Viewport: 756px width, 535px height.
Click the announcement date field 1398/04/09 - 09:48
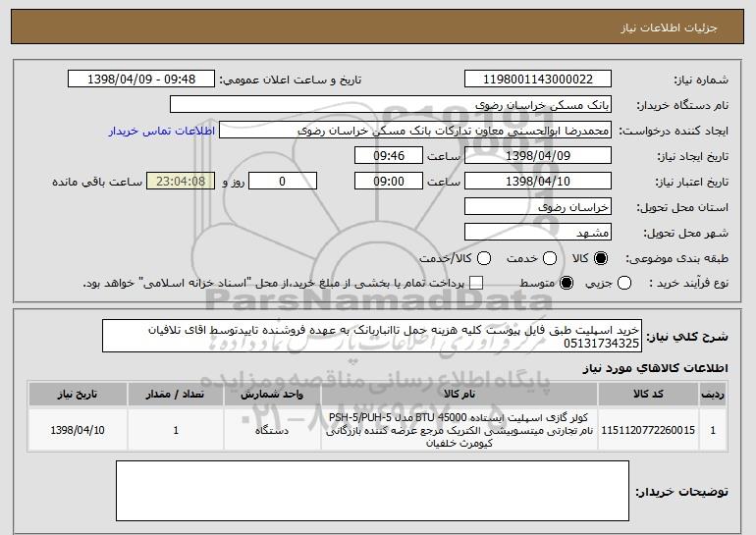click(141, 80)
